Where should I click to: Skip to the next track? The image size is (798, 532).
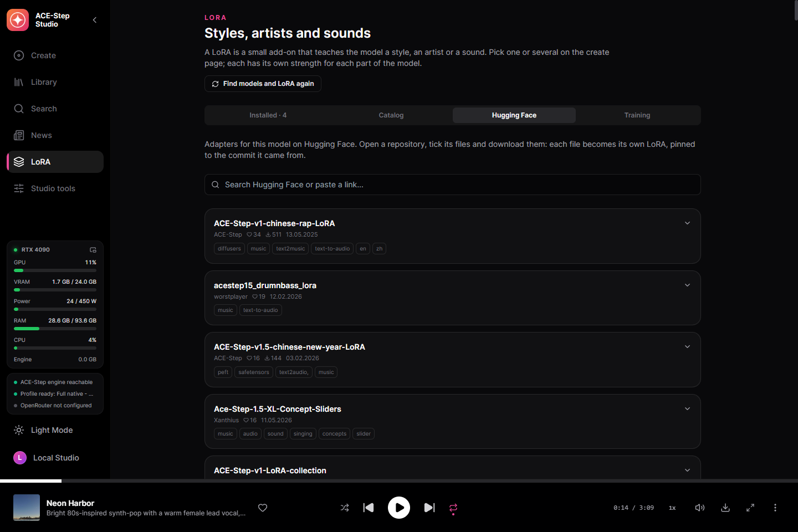click(429, 508)
